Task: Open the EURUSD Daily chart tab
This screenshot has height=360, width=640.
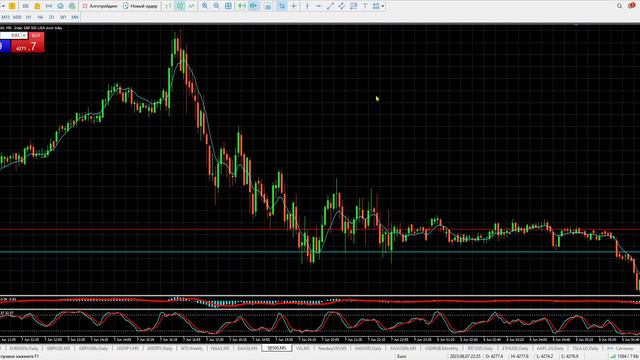Action: click(24, 349)
